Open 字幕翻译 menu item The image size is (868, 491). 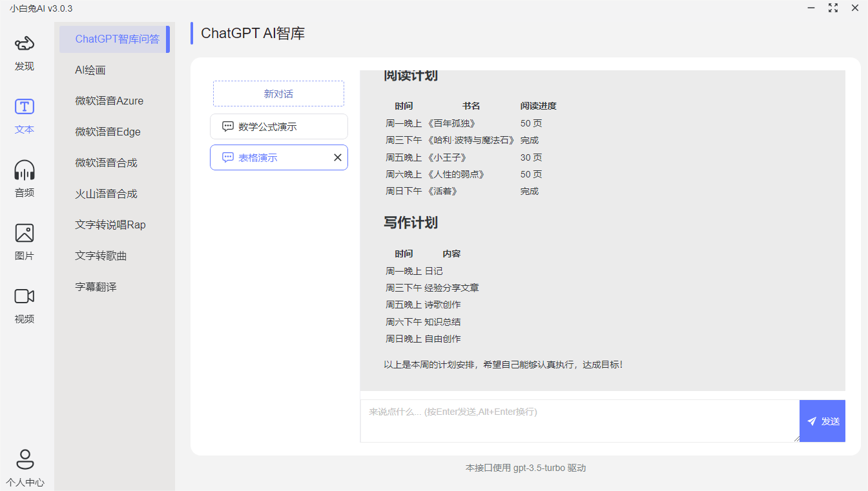[115, 286]
